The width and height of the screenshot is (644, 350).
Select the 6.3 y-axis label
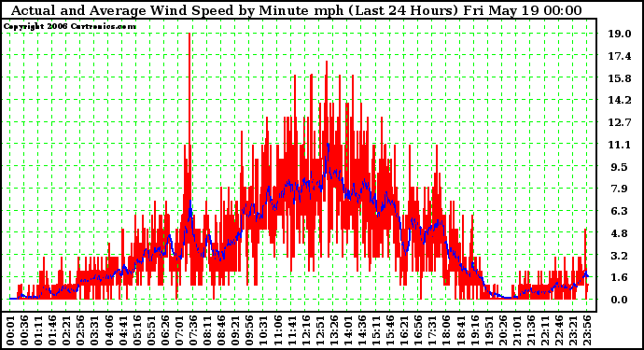620,211
